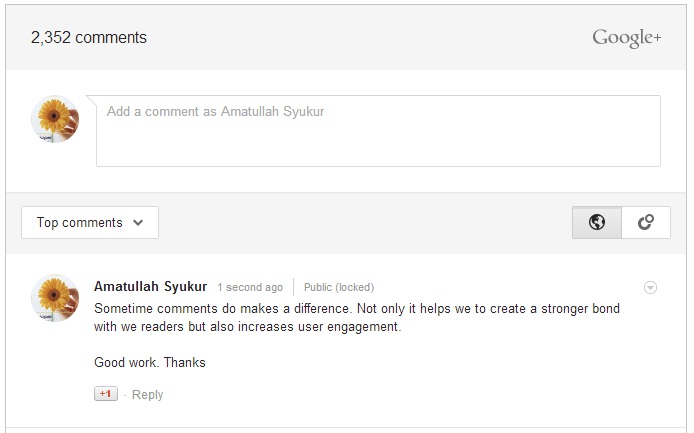
Task: Reply to Amatullah Syukur's comment
Action: (147, 394)
